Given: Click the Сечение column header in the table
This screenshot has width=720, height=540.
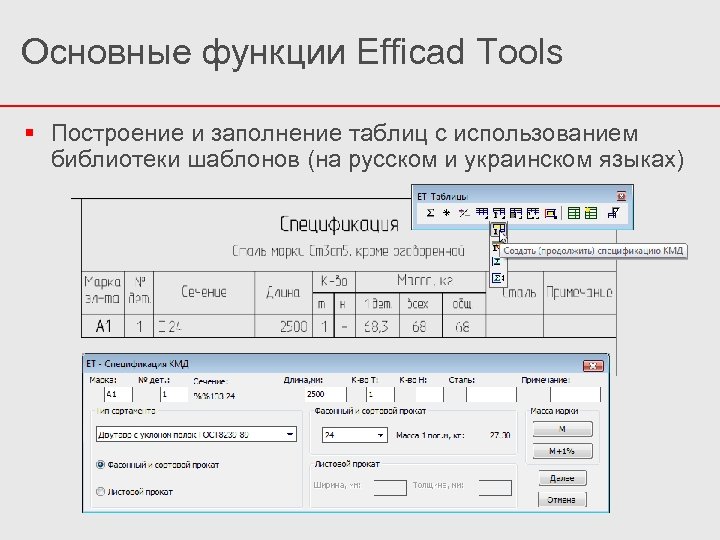Looking at the screenshot, I should point(204,292).
